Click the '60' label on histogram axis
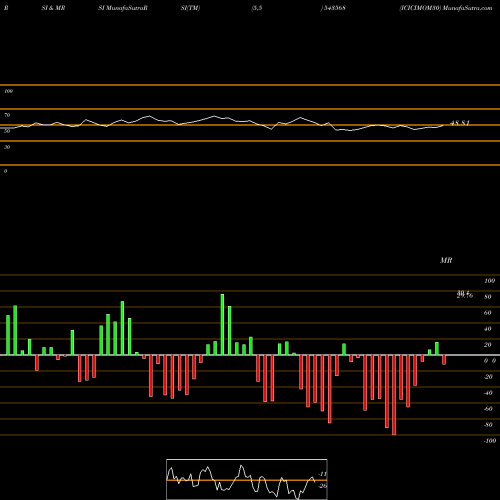Screen dimensions: 500x500 tap(488, 313)
